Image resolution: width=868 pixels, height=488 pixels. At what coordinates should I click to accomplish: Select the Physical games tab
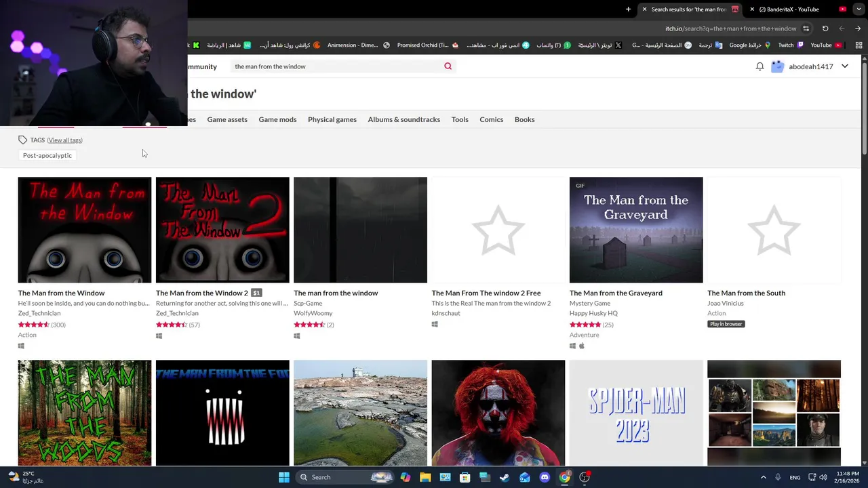pyautogui.click(x=332, y=119)
